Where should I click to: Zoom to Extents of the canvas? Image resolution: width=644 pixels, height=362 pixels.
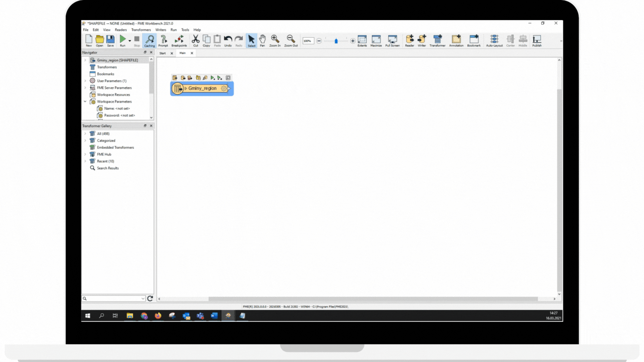click(362, 41)
